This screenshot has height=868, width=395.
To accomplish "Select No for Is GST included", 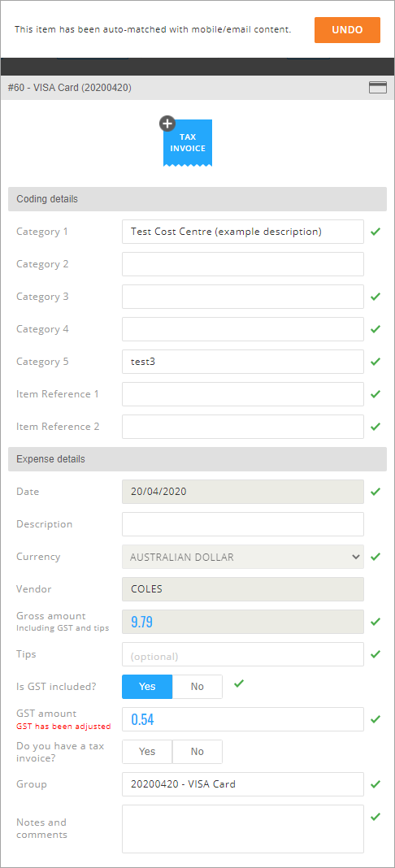I will click(x=197, y=687).
